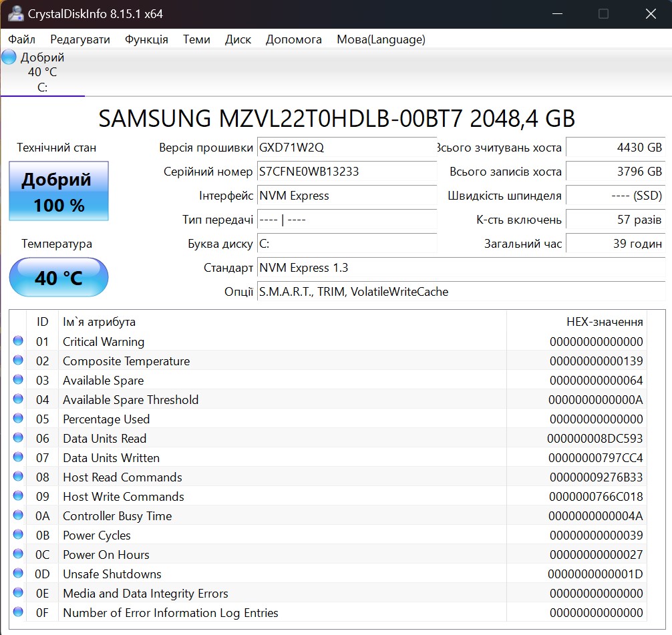
Task: Click the disk health orb in the drive tab
Action: [x=9, y=57]
